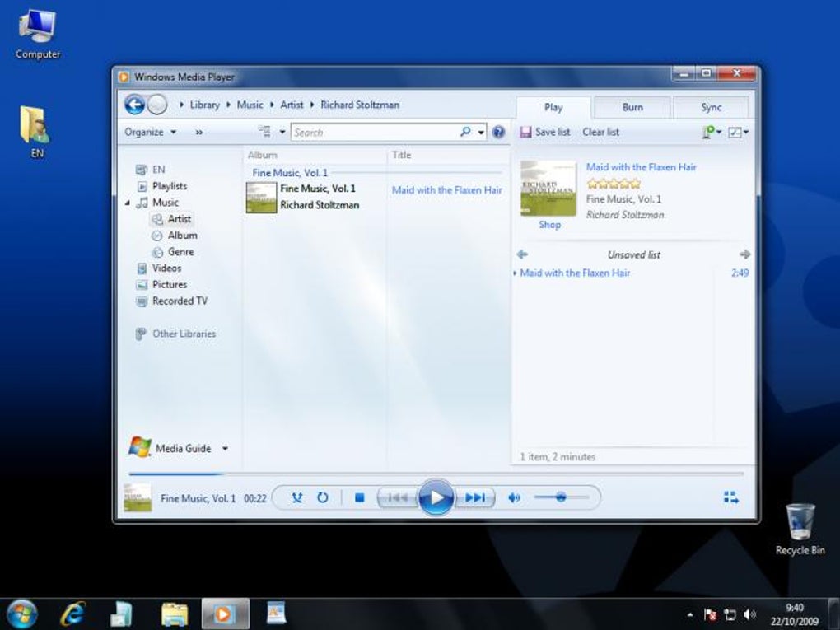Open the Computer desktop icon
Screen dimensions: 840x630
38,34
